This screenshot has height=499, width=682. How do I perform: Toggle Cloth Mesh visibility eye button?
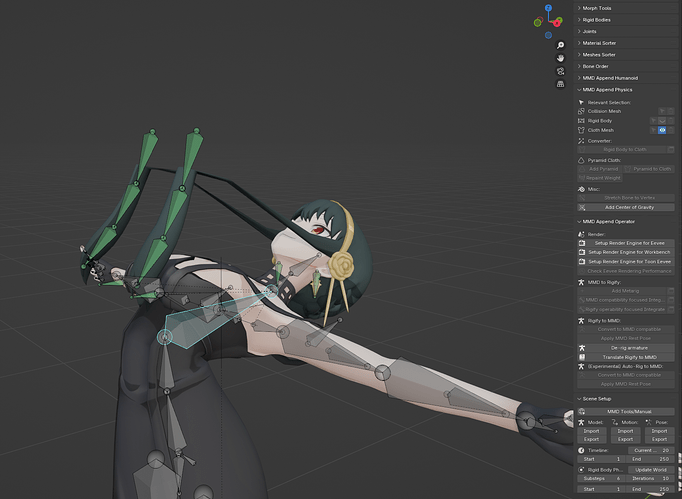pyautogui.click(x=662, y=130)
